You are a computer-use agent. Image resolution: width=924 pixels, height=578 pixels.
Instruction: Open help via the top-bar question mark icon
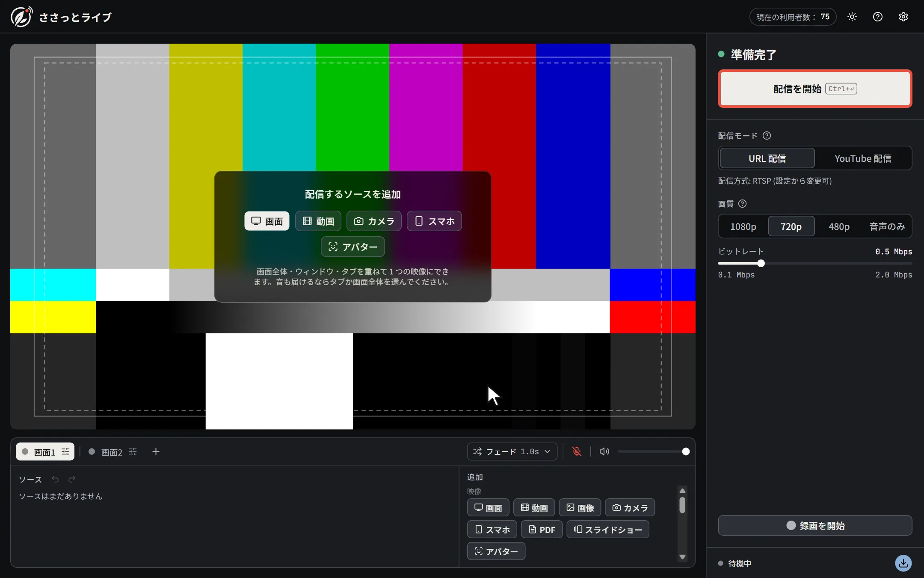click(877, 17)
